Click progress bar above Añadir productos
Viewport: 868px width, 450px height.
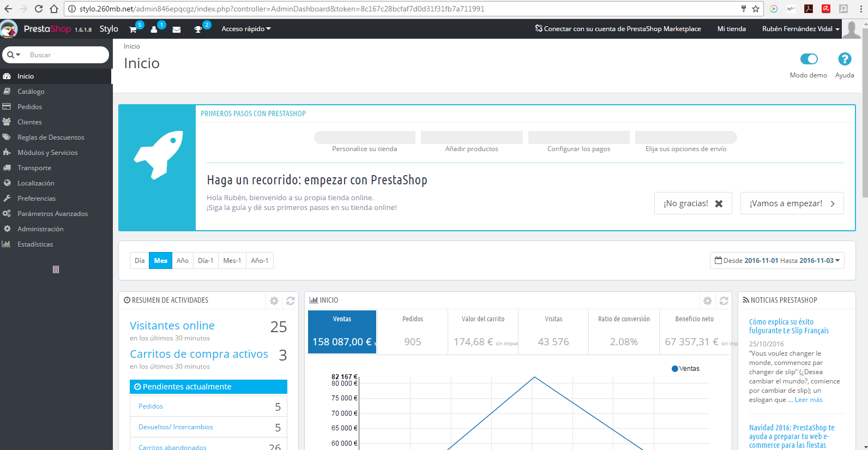pos(472,137)
